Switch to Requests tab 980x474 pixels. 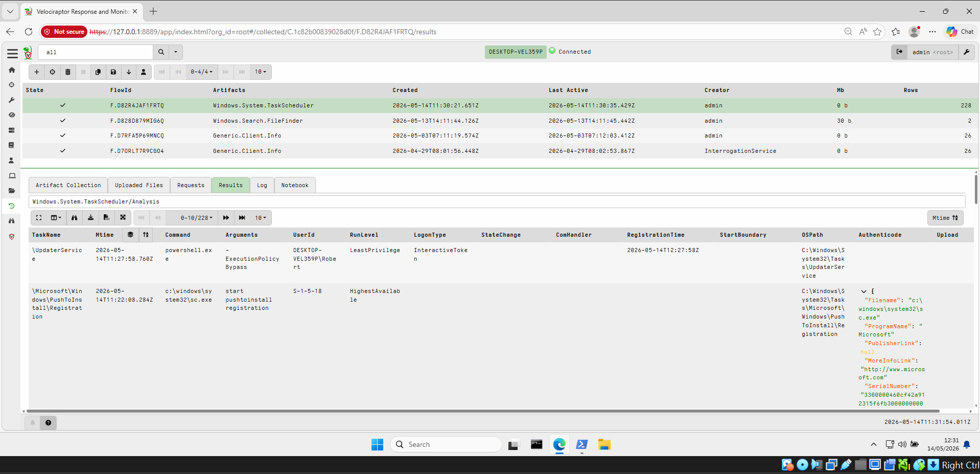pyautogui.click(x=191, y=185)
